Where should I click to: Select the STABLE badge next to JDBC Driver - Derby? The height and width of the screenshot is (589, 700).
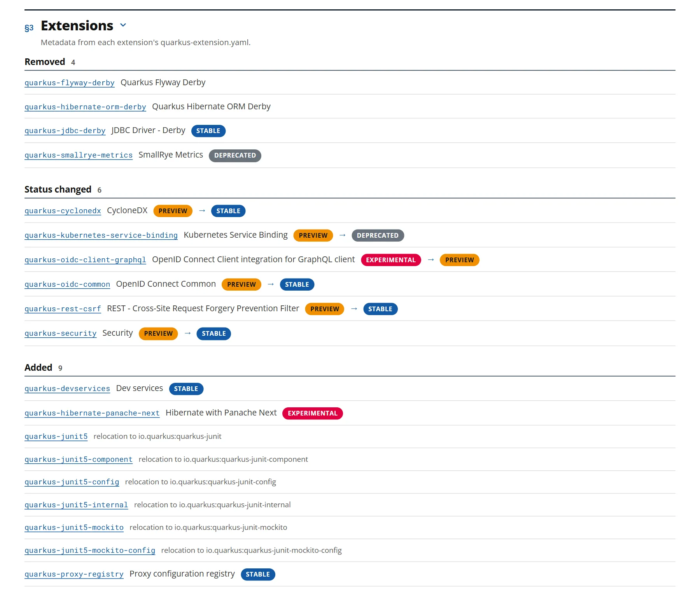point(208,131)
